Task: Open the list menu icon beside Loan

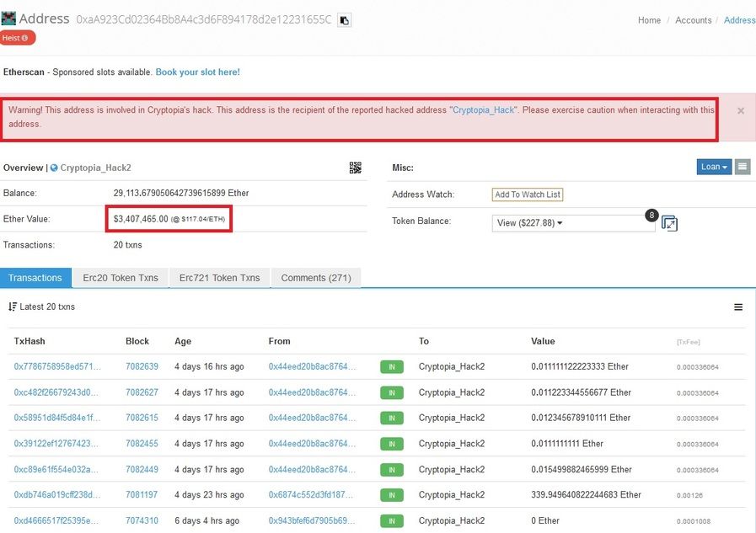Action: tap(743, 167)
